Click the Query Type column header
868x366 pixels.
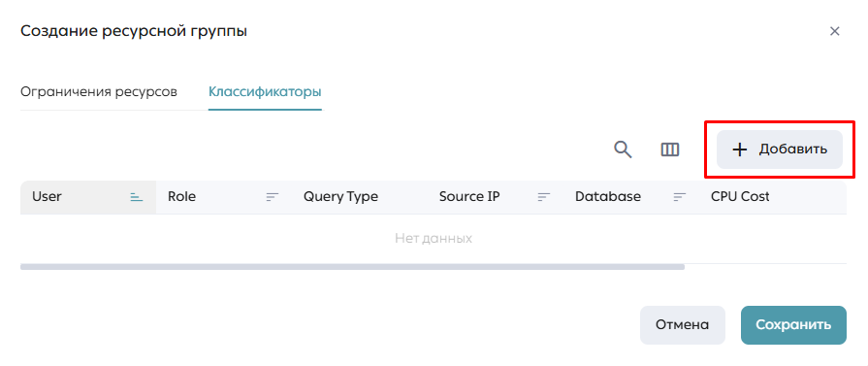click(341, 196)
